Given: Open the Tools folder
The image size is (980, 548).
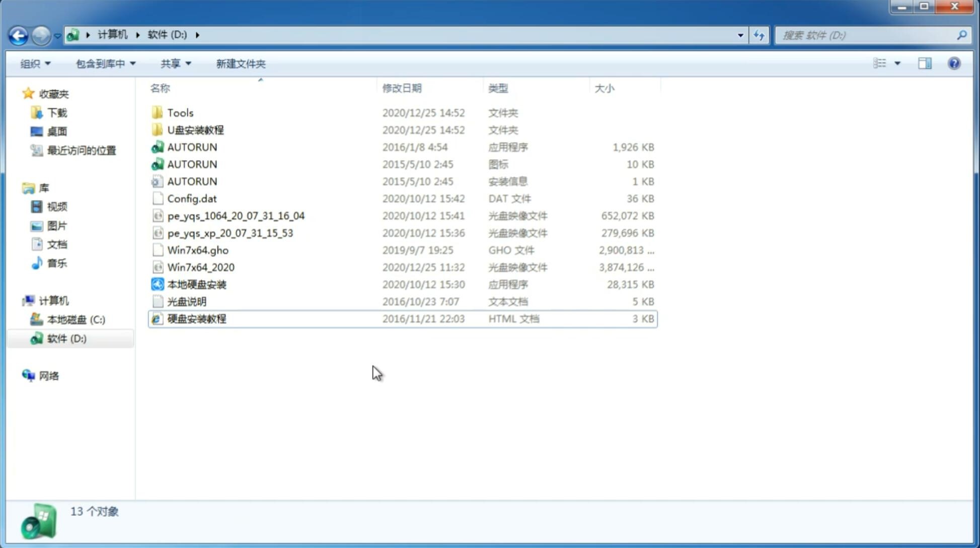Looking at the screenshot, I should (x=180, y=112).
